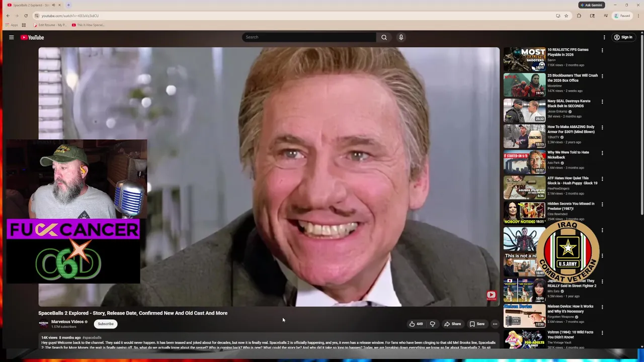
Task: Click the address bar URL
Action: click(x=70, y=16)
